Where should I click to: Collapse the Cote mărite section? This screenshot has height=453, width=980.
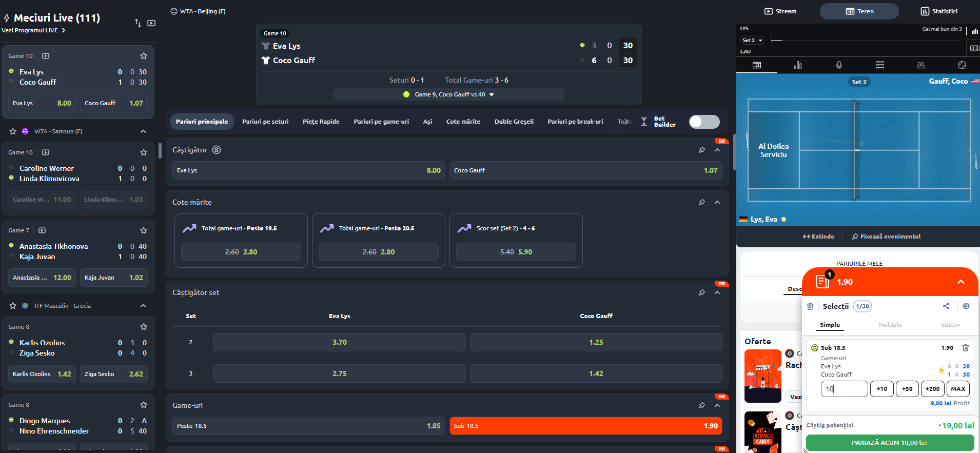pyautogui.click(x=717, y=202)
